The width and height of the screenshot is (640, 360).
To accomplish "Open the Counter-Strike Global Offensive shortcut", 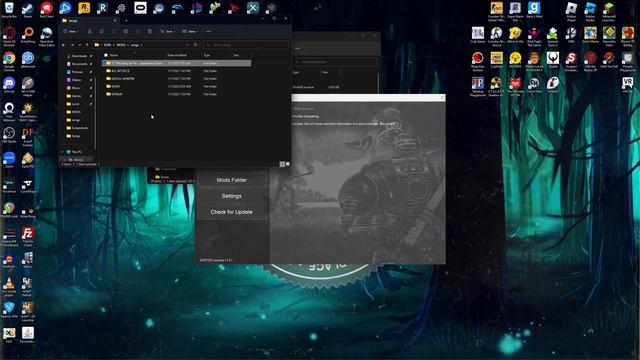I will click(496, 11).
